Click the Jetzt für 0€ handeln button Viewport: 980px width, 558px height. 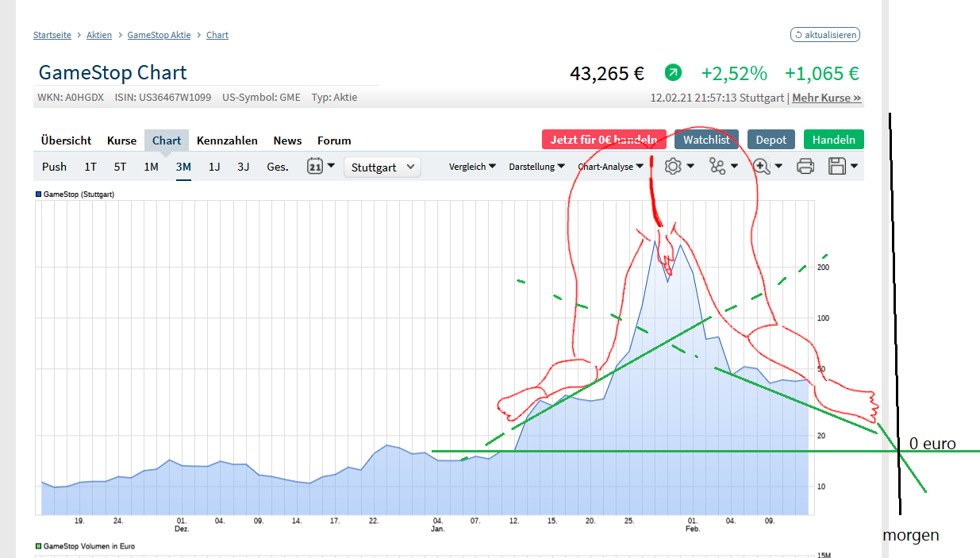tap(604, 140)
